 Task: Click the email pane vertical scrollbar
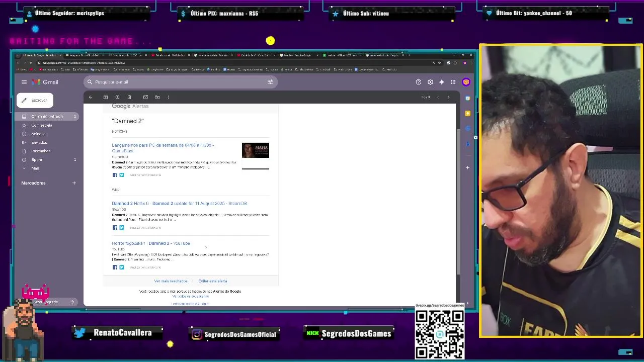click(x=458, y=201)
